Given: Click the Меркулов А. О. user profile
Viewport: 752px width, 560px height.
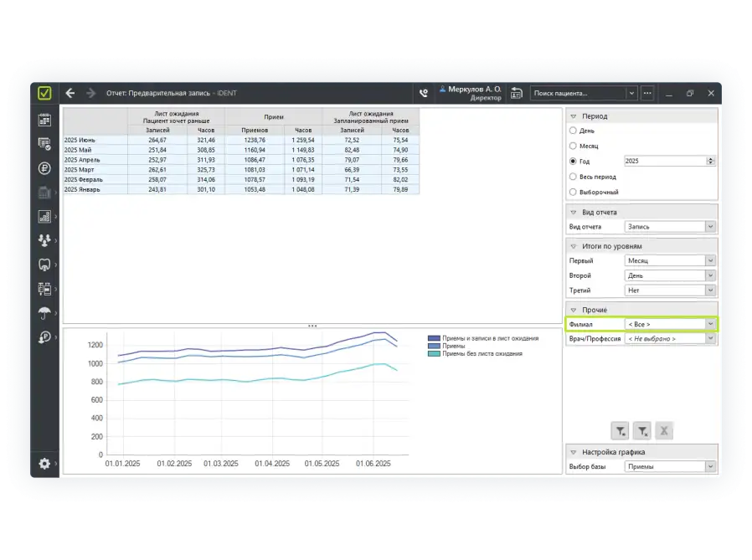Looking at the screenshot, I should coord(474,93).
